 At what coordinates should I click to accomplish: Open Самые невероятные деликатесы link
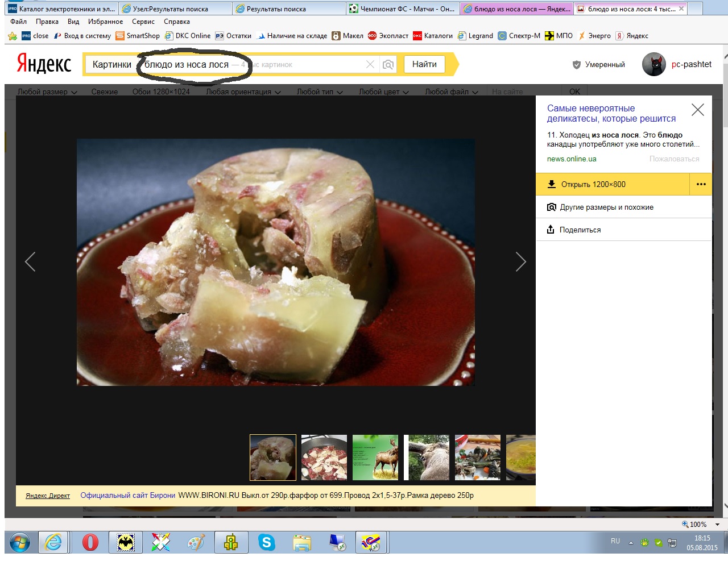[x=611, y=113]
